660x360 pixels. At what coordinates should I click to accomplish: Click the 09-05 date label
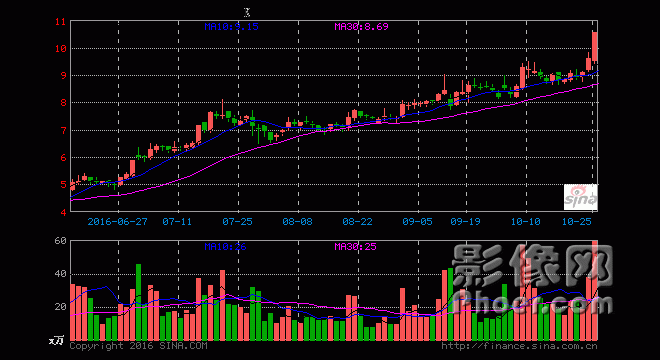point(418,221)
